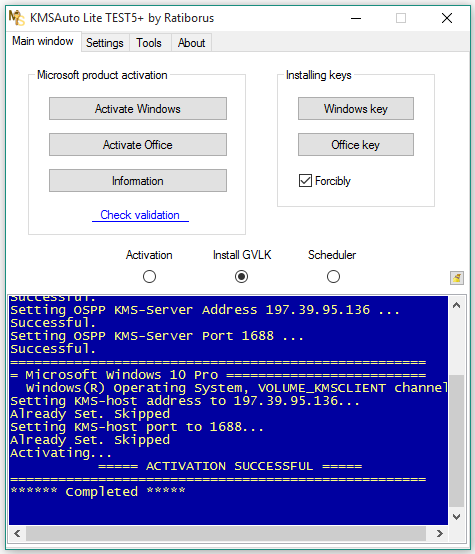Click the 'VOLUME_KMSCLIENT channel' log line
The image size is (475, 554).
pyautogui.click(x=236, y=388)
